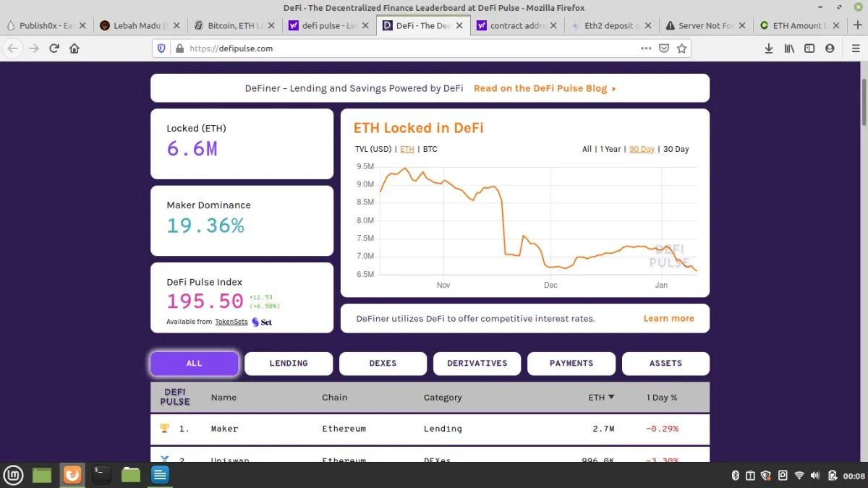
Task: Click the Learn more link
Action: [668, 319]
